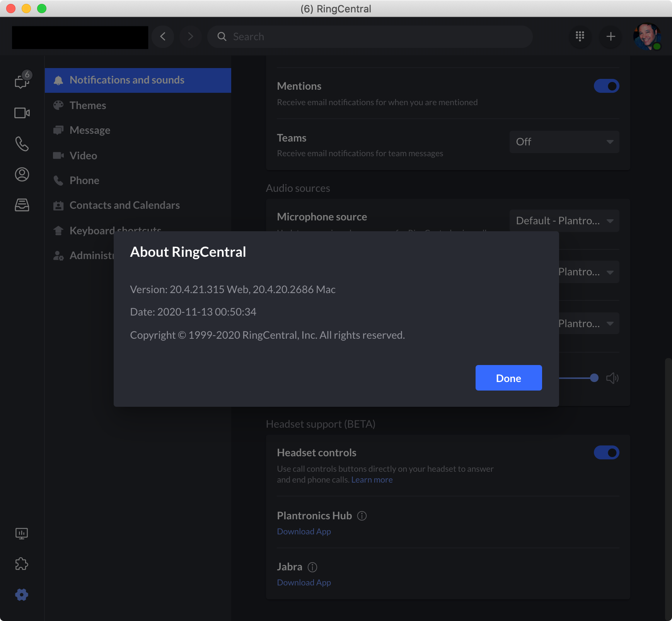Screen dimensions: 672x621
Task: Click the Headset support (BETA) heading
Action: (x=321, y=424)
